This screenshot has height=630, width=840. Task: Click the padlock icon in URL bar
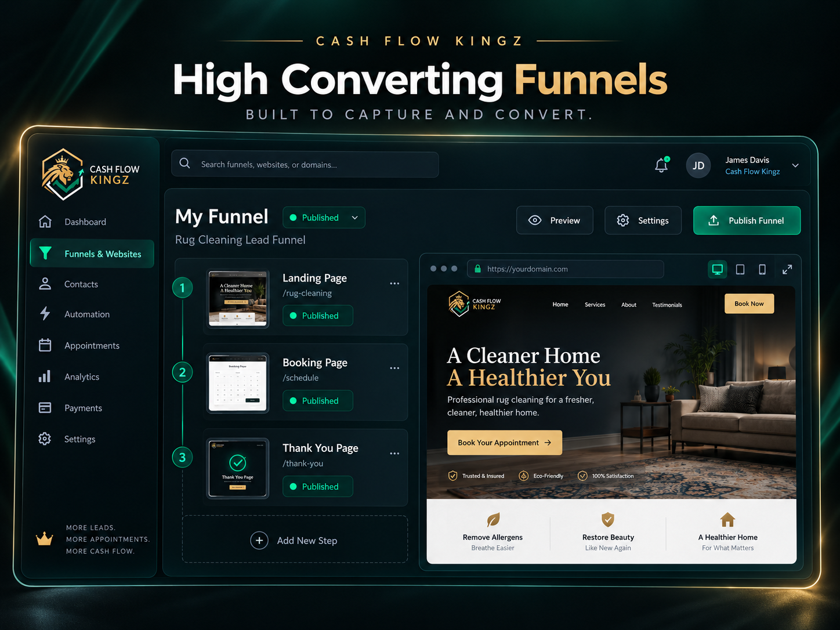[478, 269]
